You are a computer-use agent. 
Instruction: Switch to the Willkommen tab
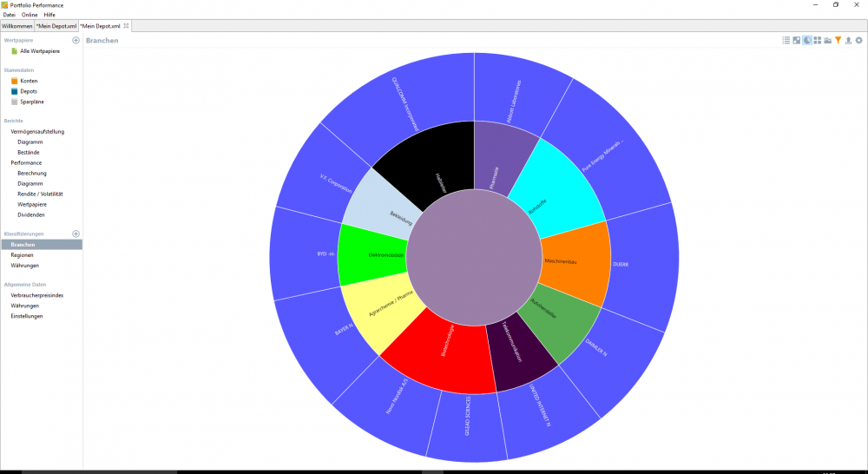pyautogui.click(x=16, y=26)
